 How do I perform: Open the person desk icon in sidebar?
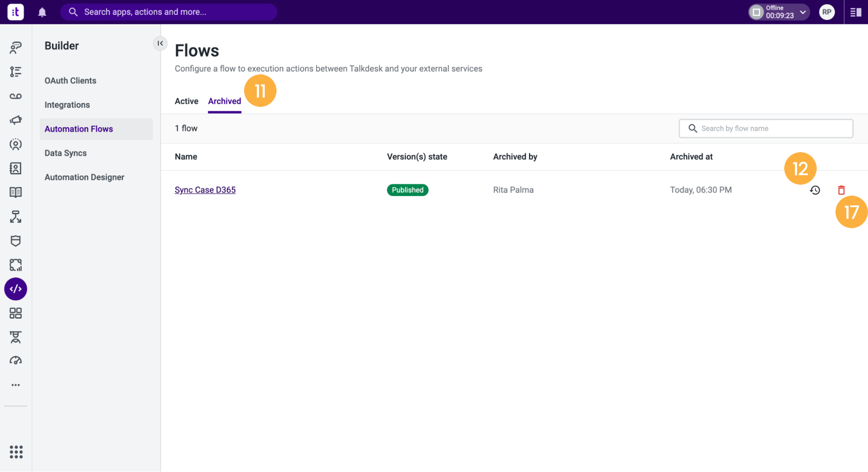pos(16,337)
